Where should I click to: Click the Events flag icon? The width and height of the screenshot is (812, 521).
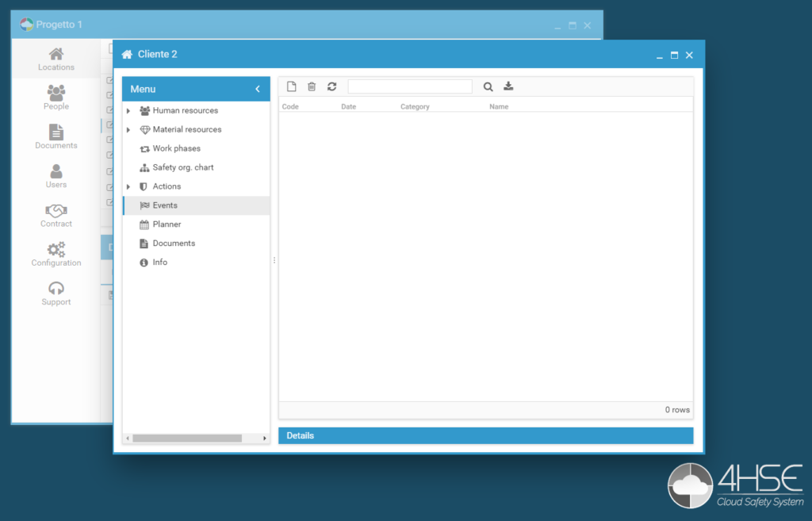point(144,205)
